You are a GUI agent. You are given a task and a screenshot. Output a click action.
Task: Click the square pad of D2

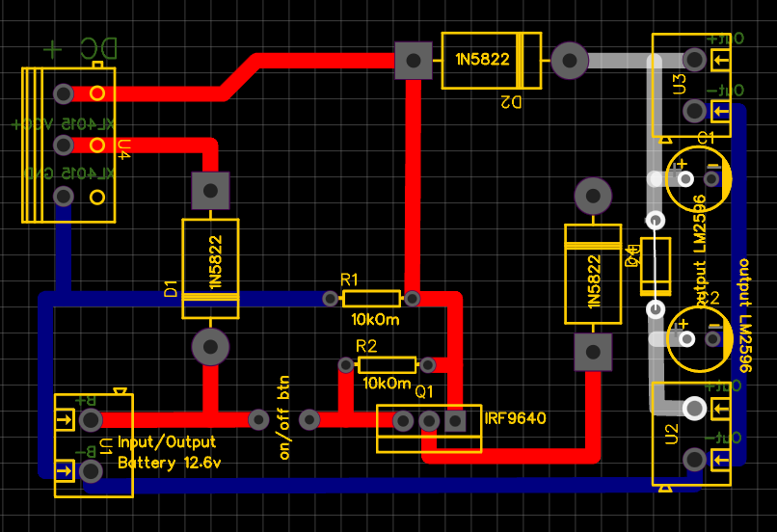click(414, 61)
